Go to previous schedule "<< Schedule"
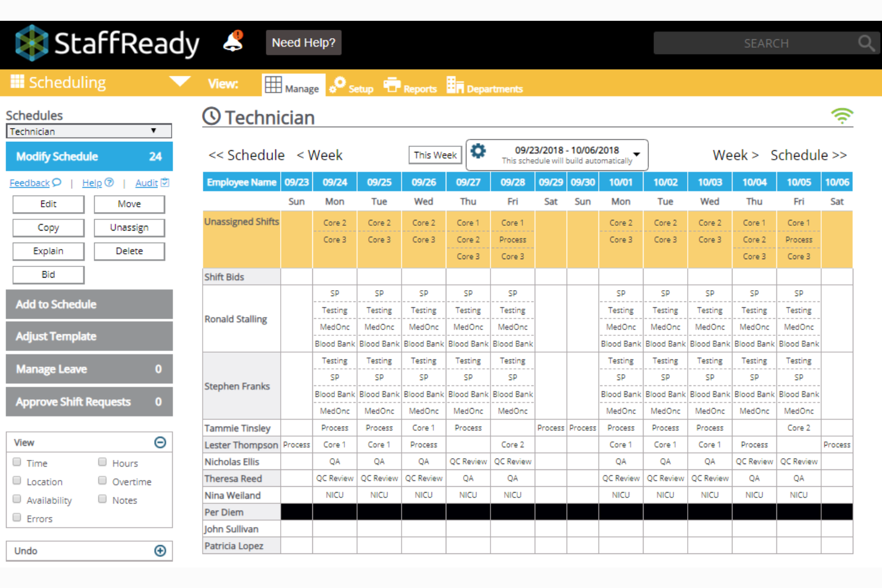This screenshot has width=882, height=588. 247,155
